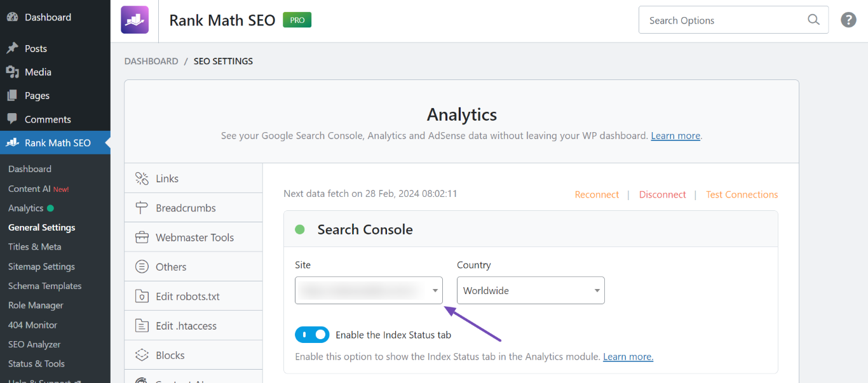Screen dimensions: 868x383
Task: Click the Media icon in sidebar
Action: tap(12, 72)
